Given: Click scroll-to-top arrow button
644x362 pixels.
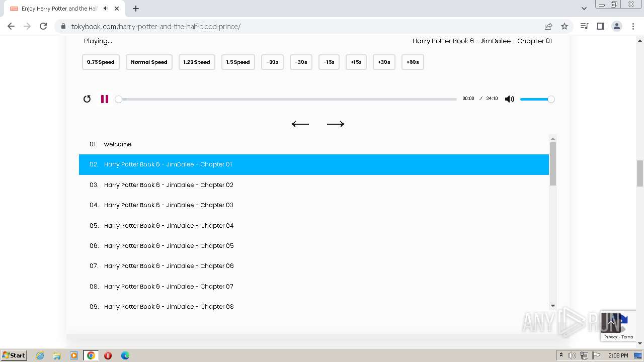Looking at the screenshot, I should pos(611,322).
